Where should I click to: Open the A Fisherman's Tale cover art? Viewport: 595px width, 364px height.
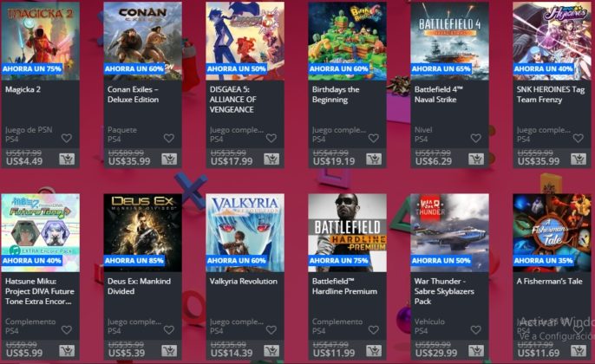tap(552, 233)
